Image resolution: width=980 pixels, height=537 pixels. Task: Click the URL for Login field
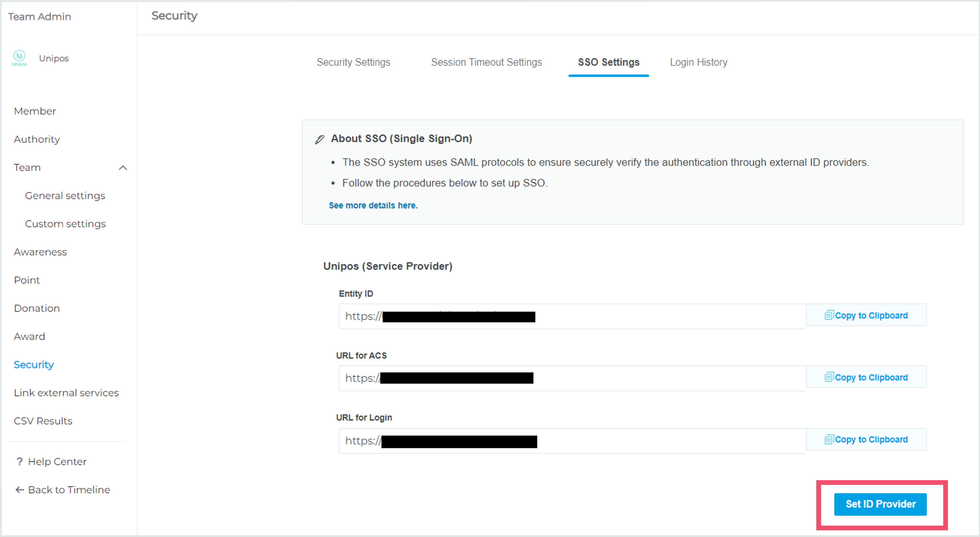572,441
